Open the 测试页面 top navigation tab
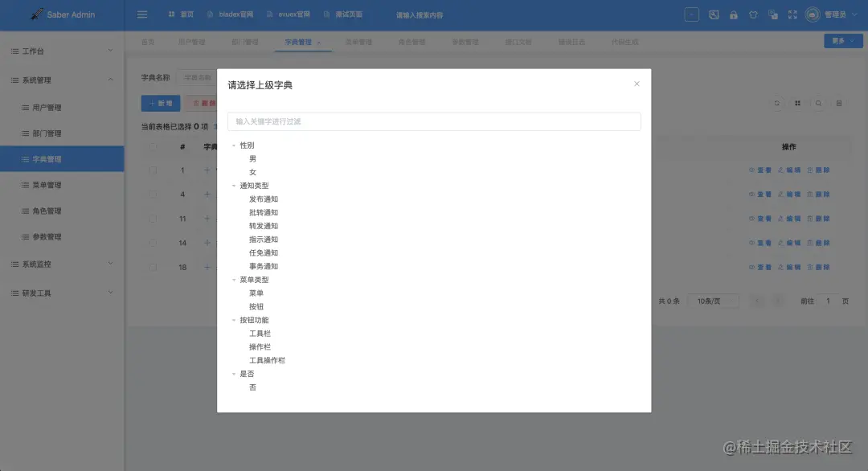 click(x=348, y=14)
